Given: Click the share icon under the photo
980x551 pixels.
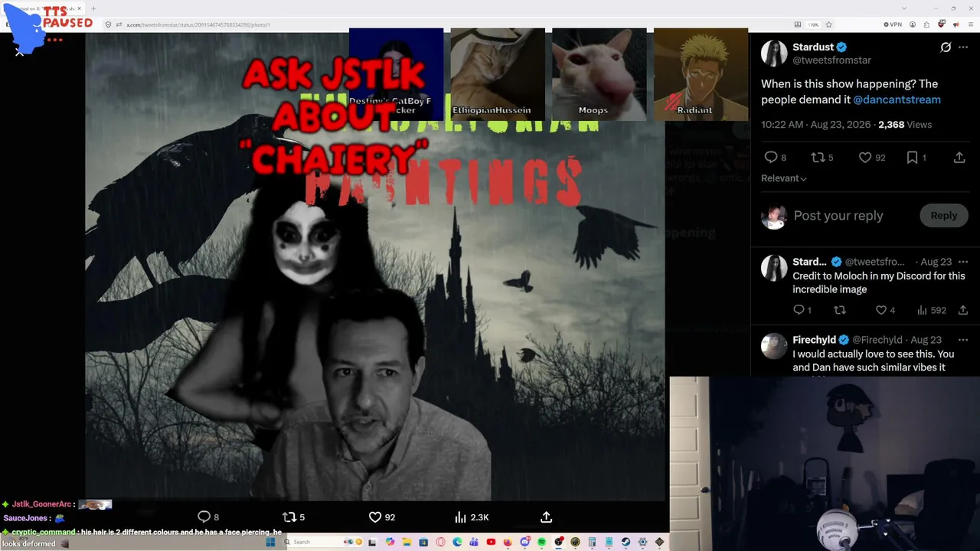Looking at the screenshot, I should (546, 517).
